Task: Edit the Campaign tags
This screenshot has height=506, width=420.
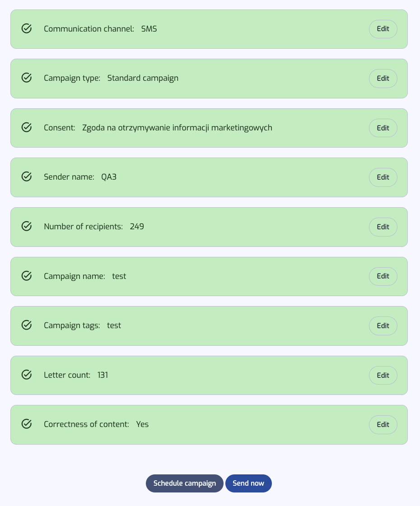Action: click(383, 326)
